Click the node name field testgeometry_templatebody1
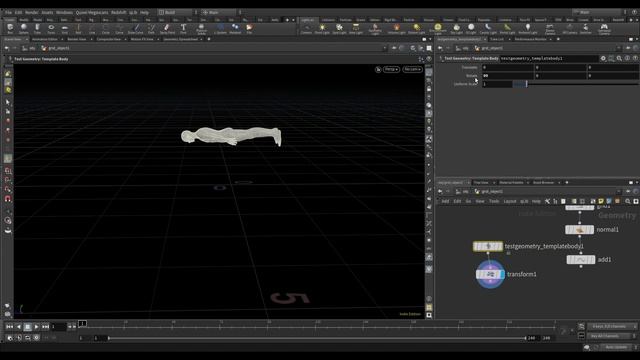This screenshot has width=640, height=360. pos(549,58)
